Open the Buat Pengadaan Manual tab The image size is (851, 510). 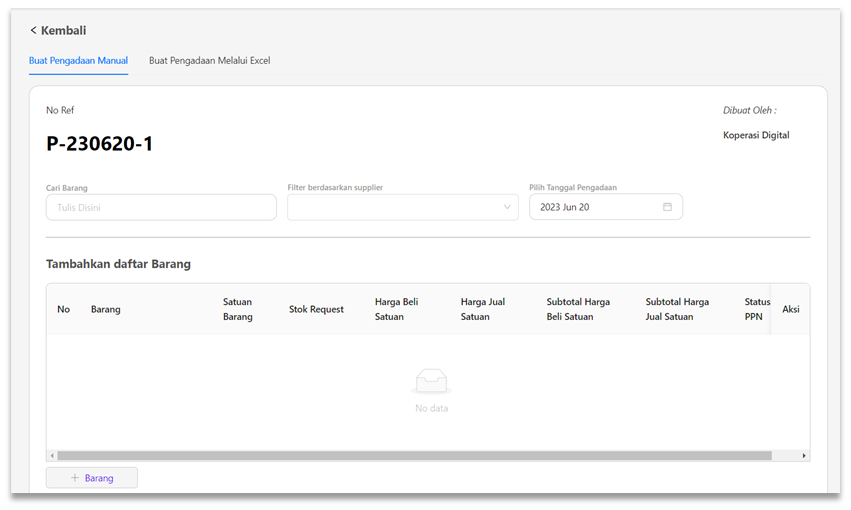tap(78, 61)
